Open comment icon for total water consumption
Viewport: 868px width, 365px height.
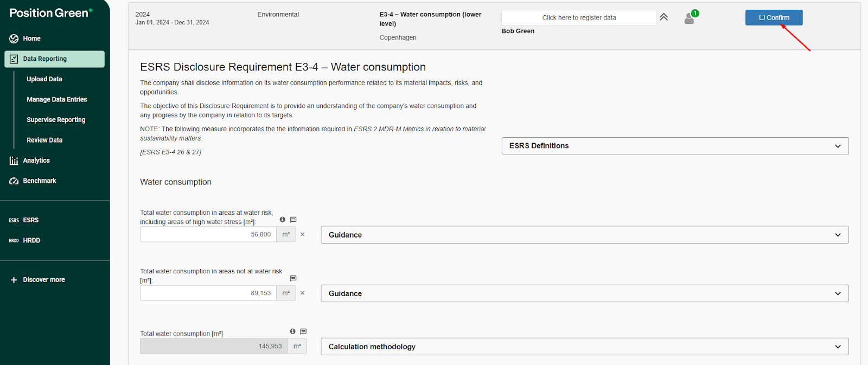pyautogui.click(x=303, y=331)
